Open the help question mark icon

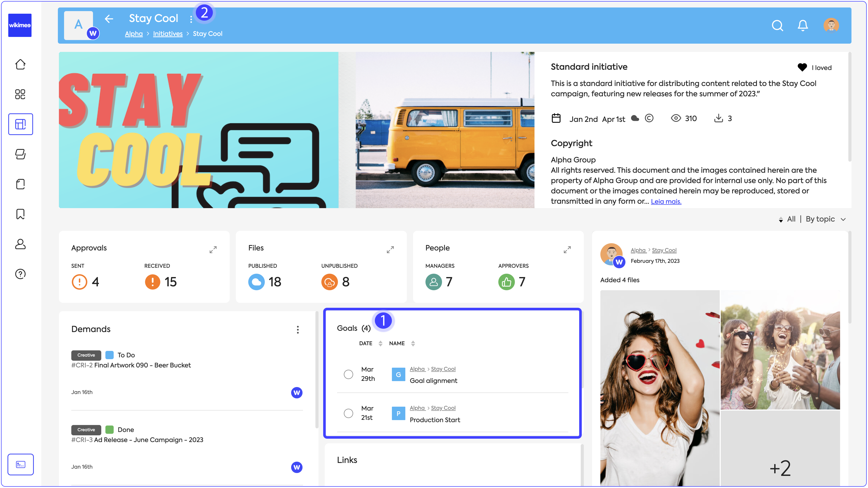pos(20,274)
